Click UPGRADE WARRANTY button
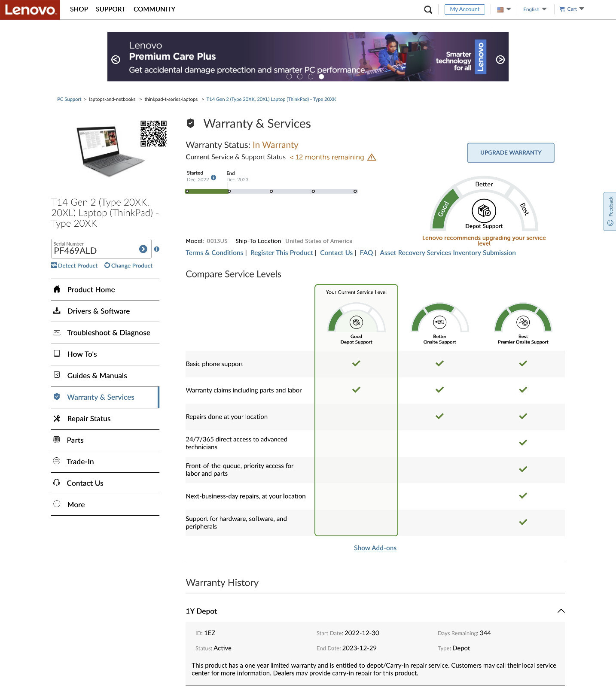Viewport: 616px width, 687px height. (x=511, y=153)
